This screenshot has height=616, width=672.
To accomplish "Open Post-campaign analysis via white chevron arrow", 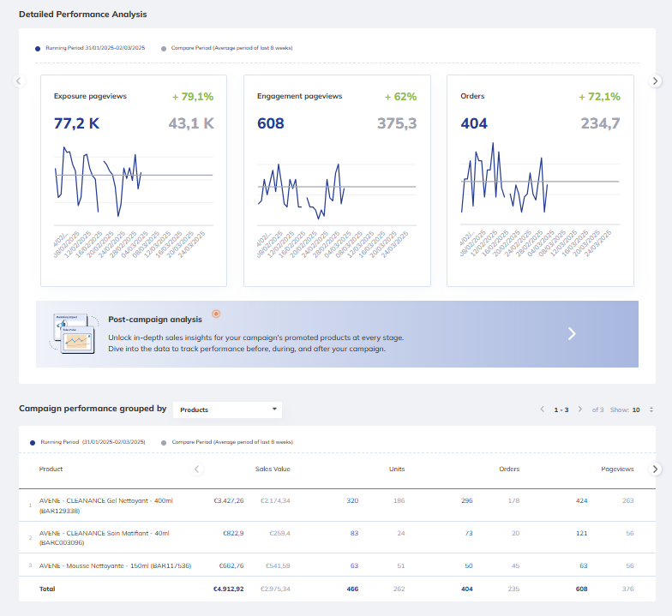I will click(x=572, y=334).
